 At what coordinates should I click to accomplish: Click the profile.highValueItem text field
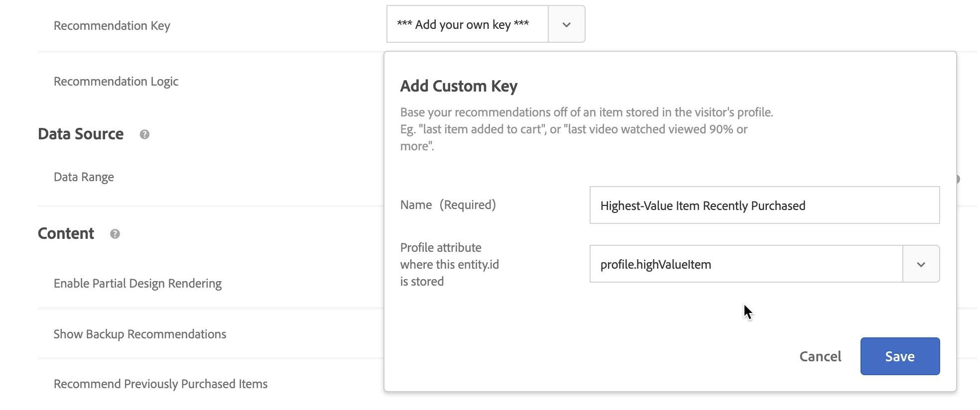point(746,264)
